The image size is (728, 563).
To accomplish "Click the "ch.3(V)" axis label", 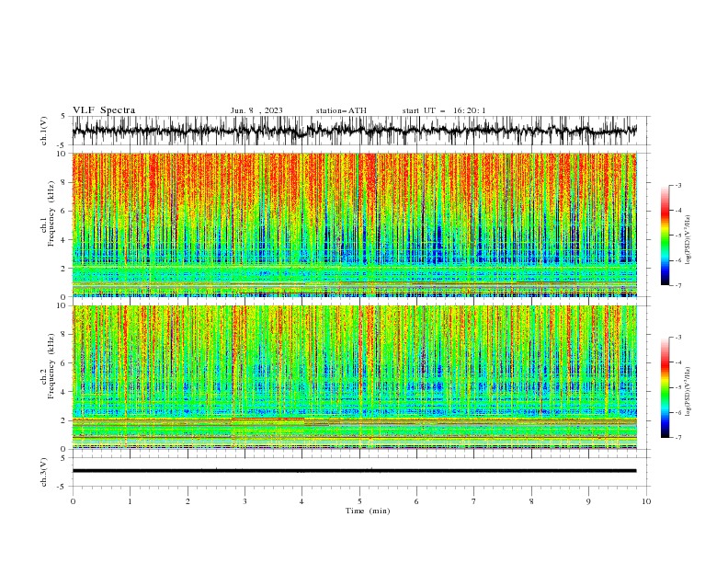I will point(44,472).
